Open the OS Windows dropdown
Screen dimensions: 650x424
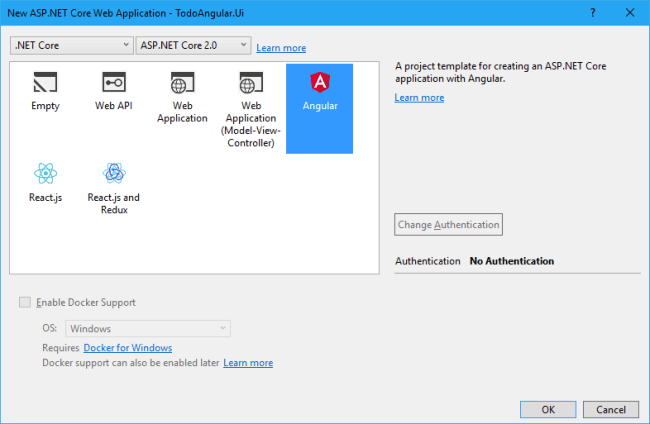148,329
